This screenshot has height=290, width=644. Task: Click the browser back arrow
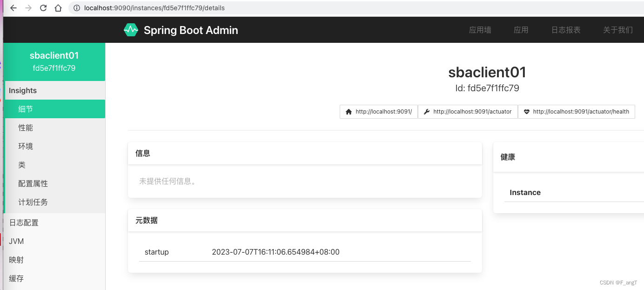click(x=13, y=8)
